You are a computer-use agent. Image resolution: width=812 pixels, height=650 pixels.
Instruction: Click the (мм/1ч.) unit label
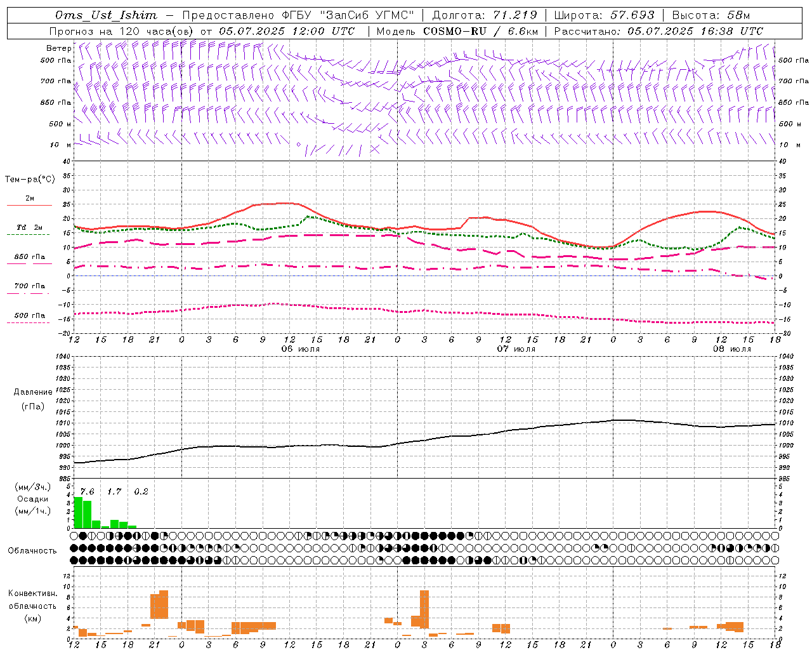[x=32, y=511]
